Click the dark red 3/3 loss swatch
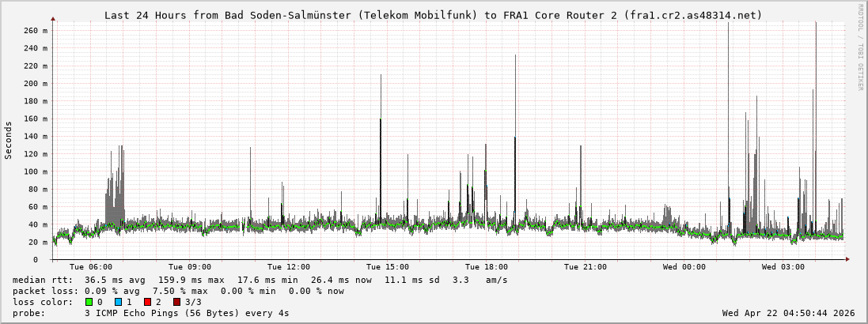Viewport: 868px width, 324px height. [176, 302]
